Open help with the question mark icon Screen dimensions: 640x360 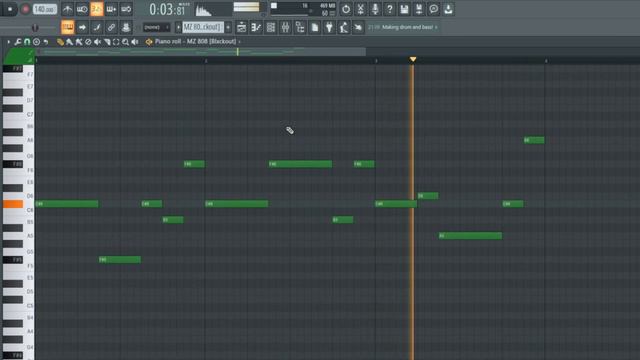coord(389,9)
